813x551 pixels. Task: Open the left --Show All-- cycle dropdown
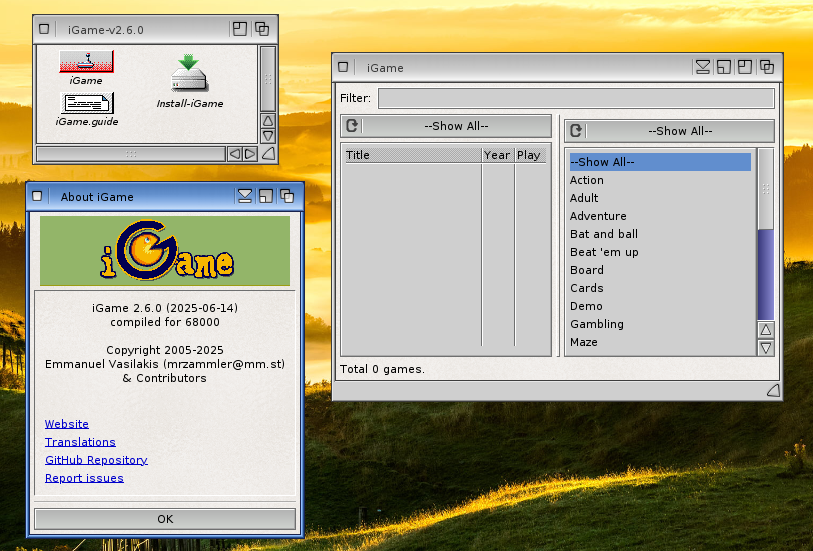pos(446,126)
